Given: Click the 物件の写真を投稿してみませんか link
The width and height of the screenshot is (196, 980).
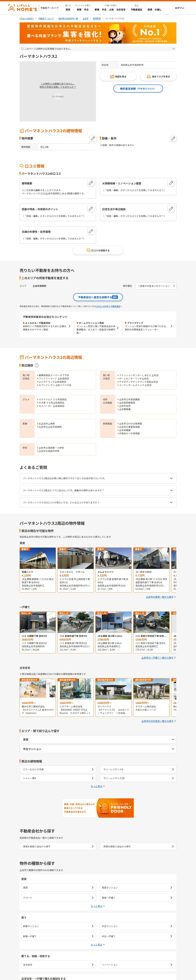Looking at the screenshot, I should (58, 87).
